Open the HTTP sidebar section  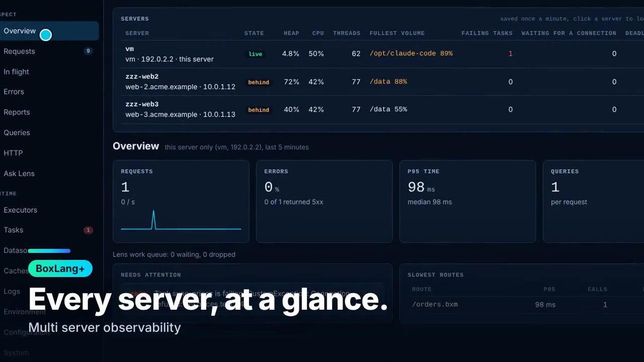pyautogui.click(x=13, y=153)
